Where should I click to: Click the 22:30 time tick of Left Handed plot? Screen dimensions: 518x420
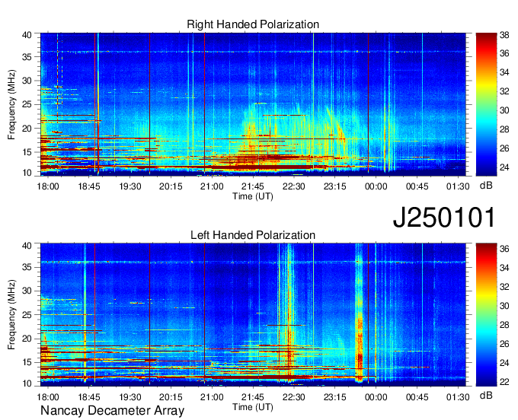294,397
